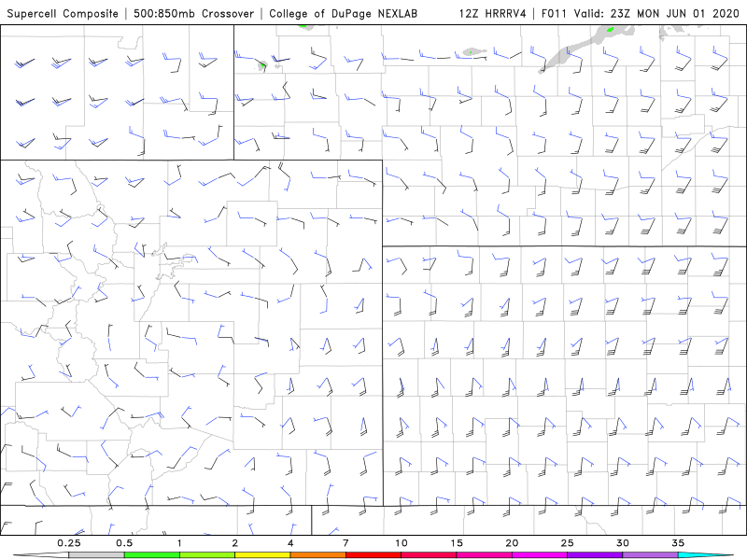Click the bright green swatch between 0.5 and 1
This screenshot has height=560, width=747.
pyautogui.click(x=152, y=555)
